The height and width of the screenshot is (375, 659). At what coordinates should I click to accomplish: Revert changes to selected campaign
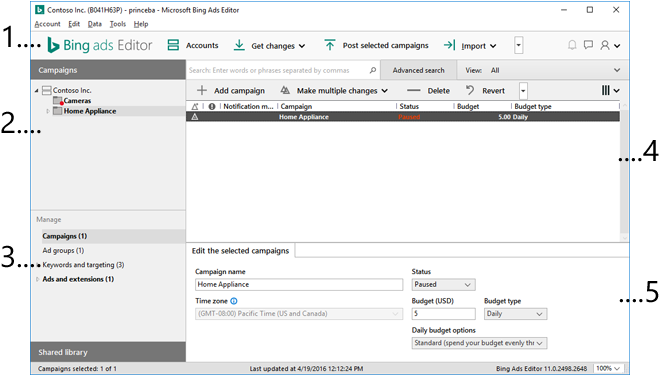coord(485,90)
